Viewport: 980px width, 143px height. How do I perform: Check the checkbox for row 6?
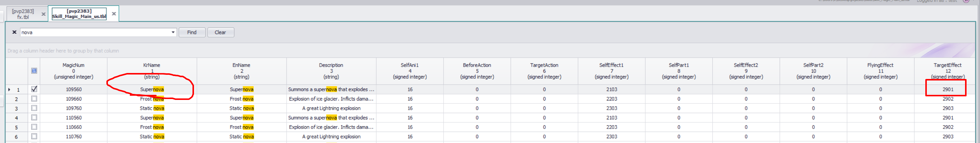34,136
